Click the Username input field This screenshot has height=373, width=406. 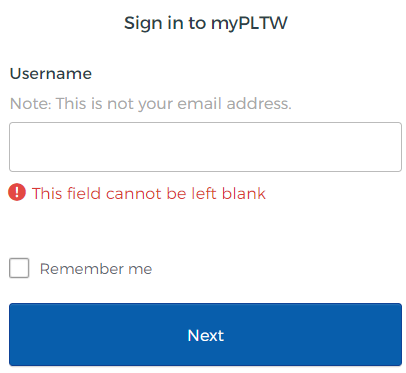pyautogui.click(x=205, y=147)
